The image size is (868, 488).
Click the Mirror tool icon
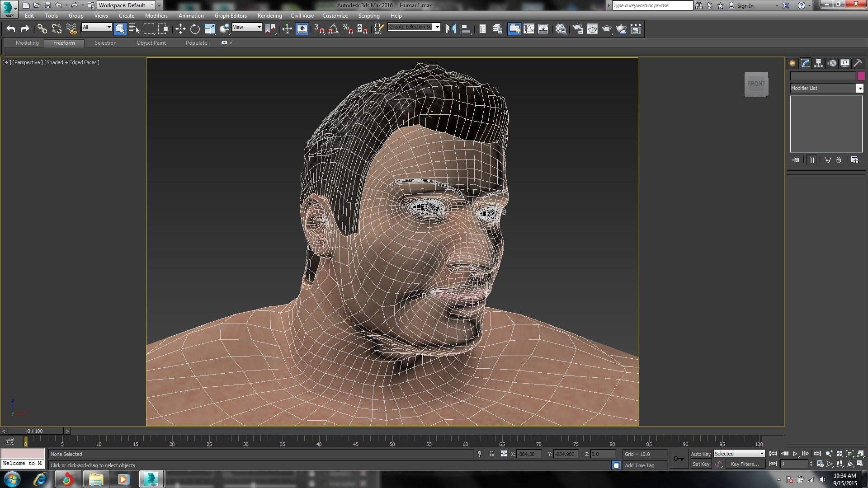click(x=451, y=29)
